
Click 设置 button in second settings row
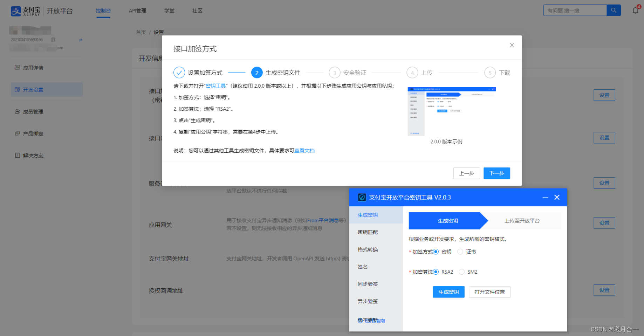[x=604, y=137]
